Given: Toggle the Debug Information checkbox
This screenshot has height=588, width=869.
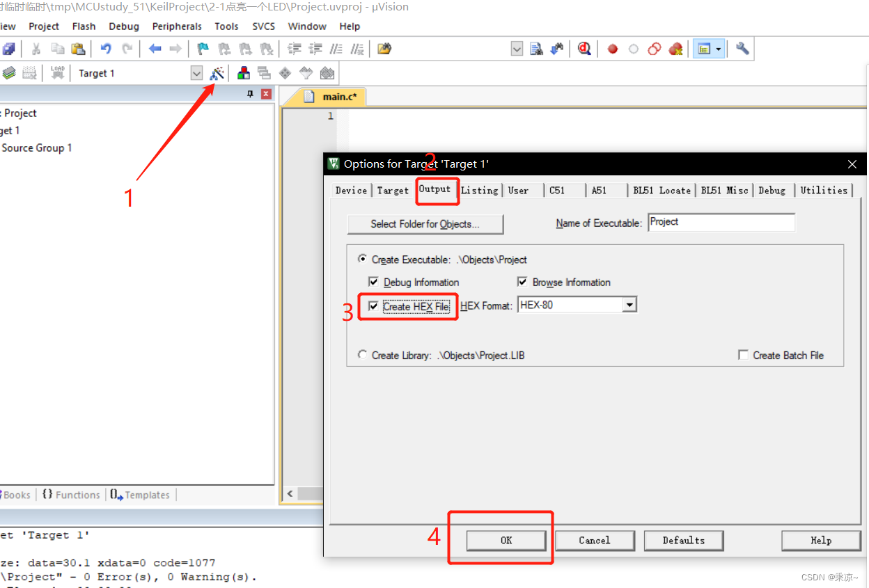Looking at the screenshot, I should coord(374,283).
